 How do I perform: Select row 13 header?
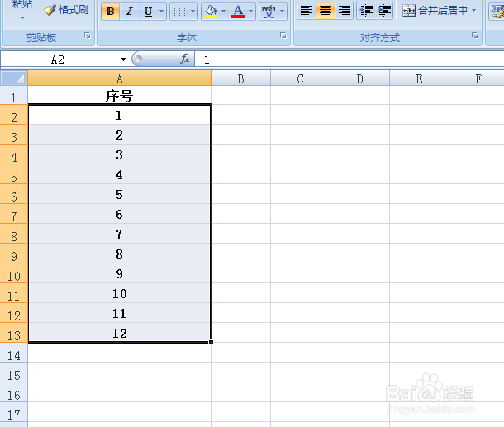14,333
